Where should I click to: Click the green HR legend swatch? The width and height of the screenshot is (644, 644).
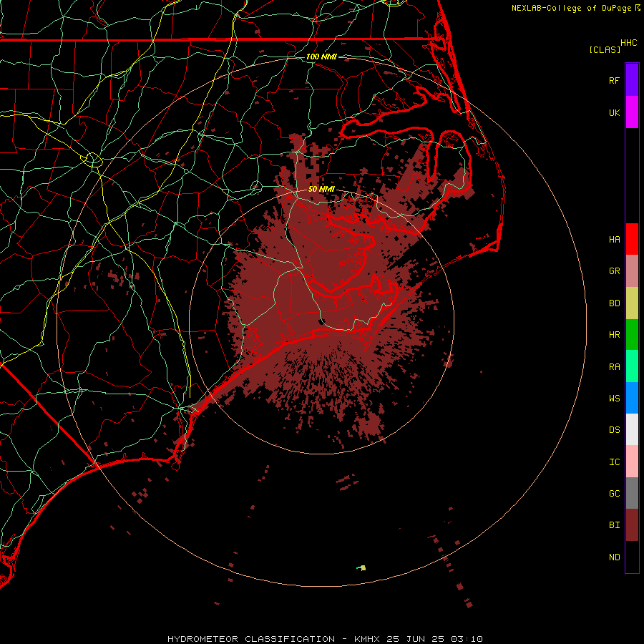coord(632,334)
